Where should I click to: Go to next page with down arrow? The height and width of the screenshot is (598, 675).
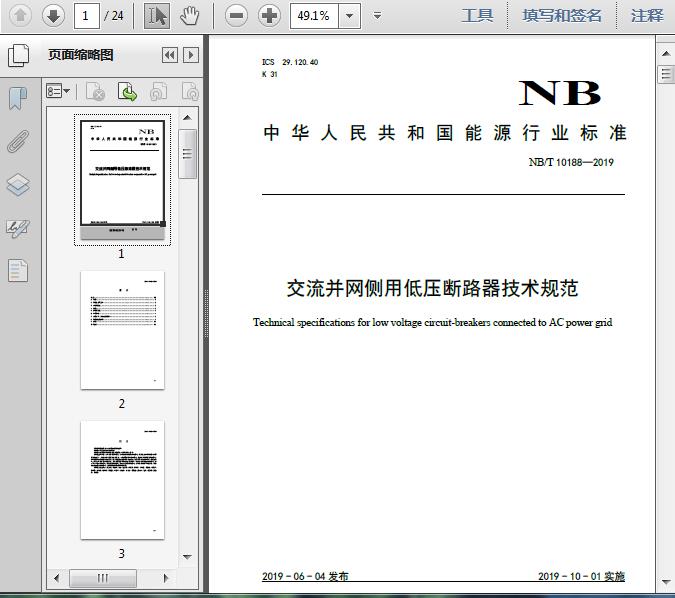pyautogui.click(x=53, y=16)
